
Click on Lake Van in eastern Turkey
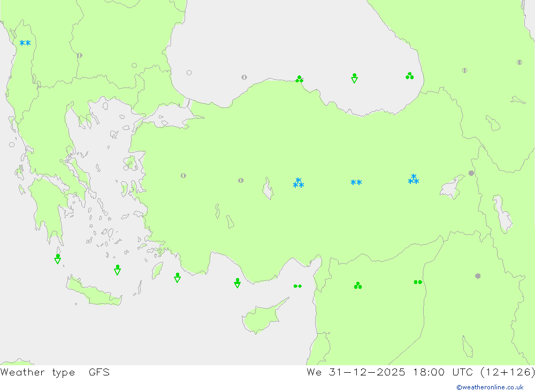452,187
